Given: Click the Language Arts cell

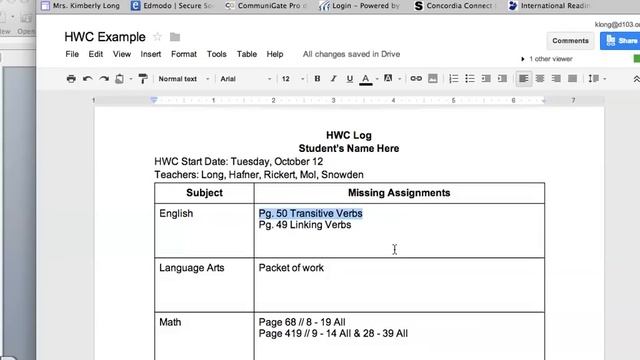Looking at the screenshot, I should click(204, 285).
